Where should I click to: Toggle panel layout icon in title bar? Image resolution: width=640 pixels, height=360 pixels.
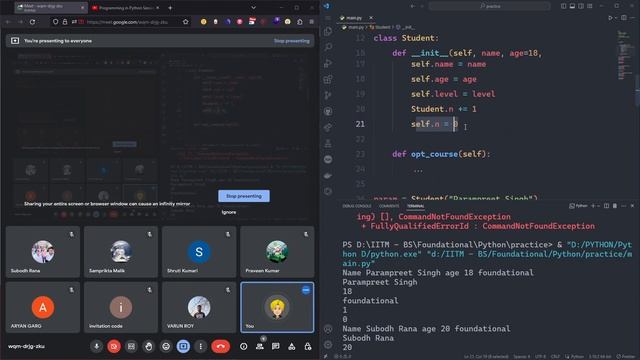pyautogui.click(x=572, y=6)
